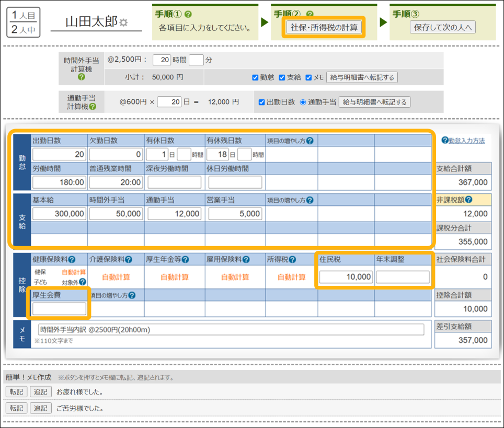Uncheck the メモ checkbox
The height and width of the screenshot is (428, 504).
pos(308,78)
